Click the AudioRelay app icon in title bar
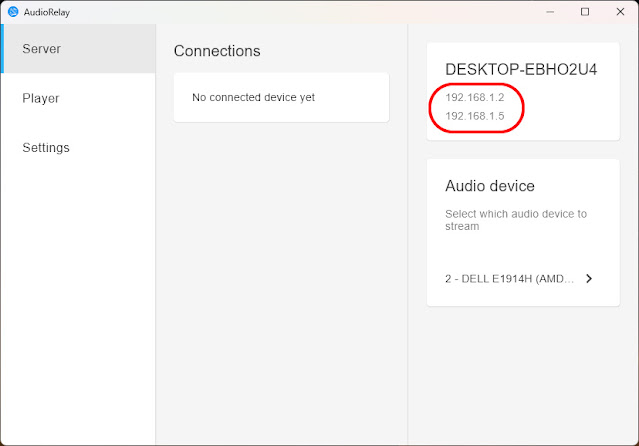The image size is (639, 446). pos(13,11)
